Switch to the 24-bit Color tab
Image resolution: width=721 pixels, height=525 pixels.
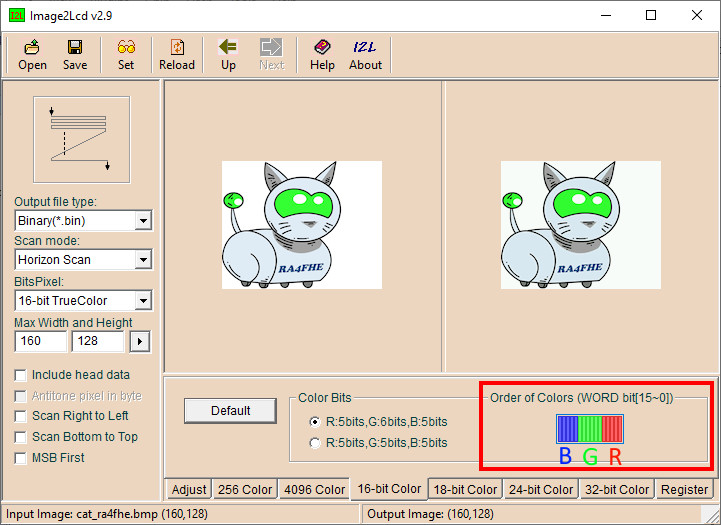click(x=541, y=489)
